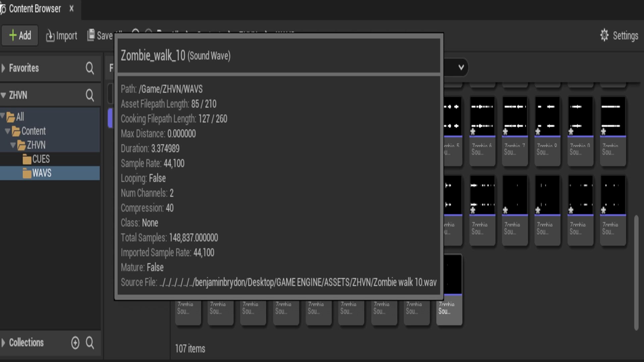Click search icon in Collections header
The image size is (644, 362).
tap(90, 343)
